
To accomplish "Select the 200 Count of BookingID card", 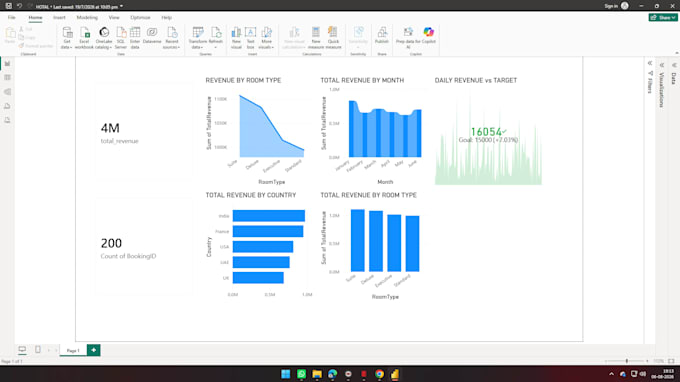I will (144, 247).
